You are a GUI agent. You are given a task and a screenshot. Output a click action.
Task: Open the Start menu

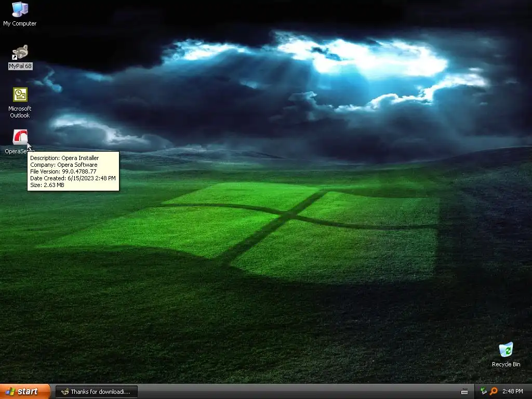click(x=25, y=392)
